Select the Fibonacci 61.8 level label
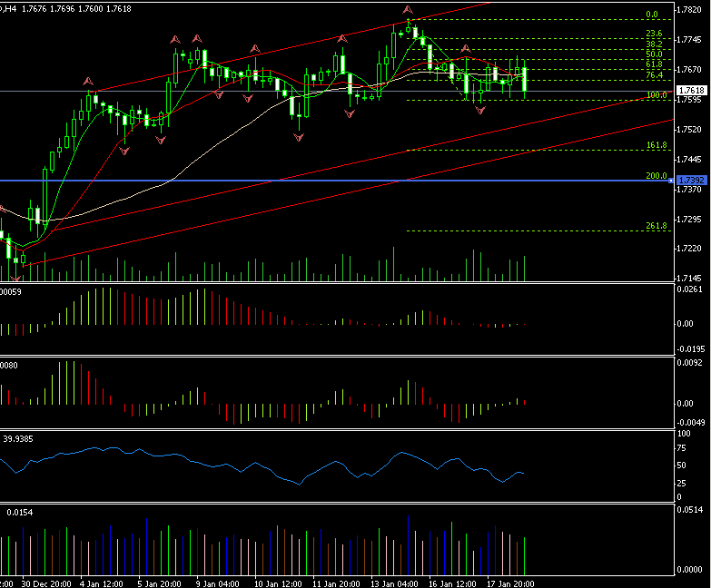Image resolution: width=711 pixels, height=588 pixels. tap(654, 64)
